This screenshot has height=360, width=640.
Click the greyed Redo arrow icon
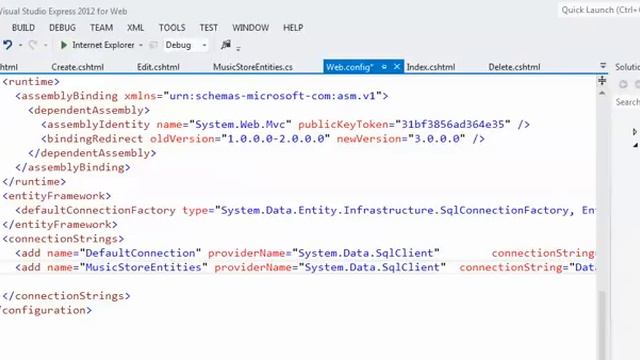(x=33, y=45)
